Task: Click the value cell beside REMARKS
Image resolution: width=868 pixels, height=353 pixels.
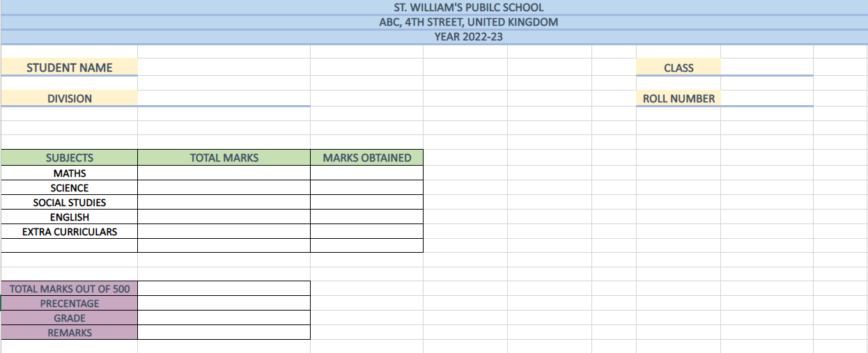Action: click(x=224, y=333)
